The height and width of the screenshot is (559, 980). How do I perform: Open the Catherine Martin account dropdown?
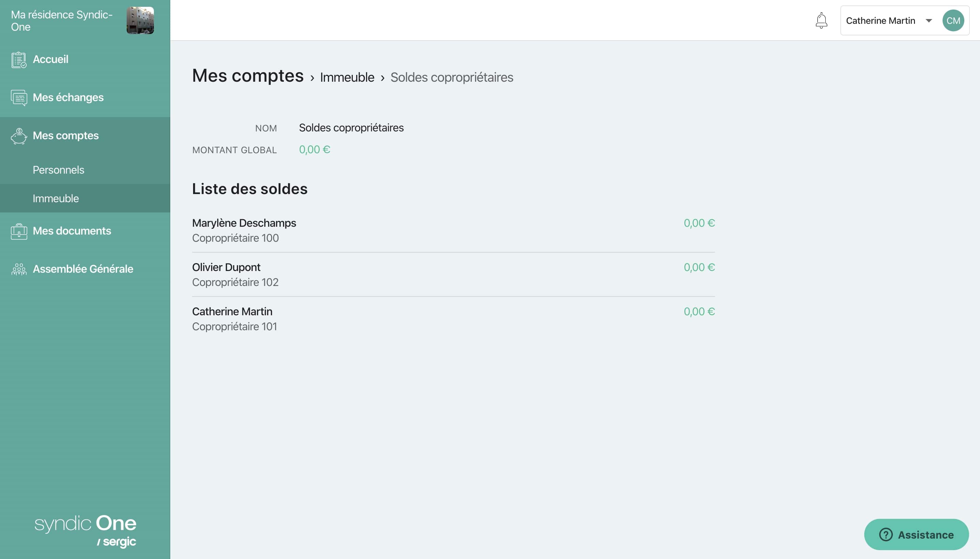[x=881, y=20]
